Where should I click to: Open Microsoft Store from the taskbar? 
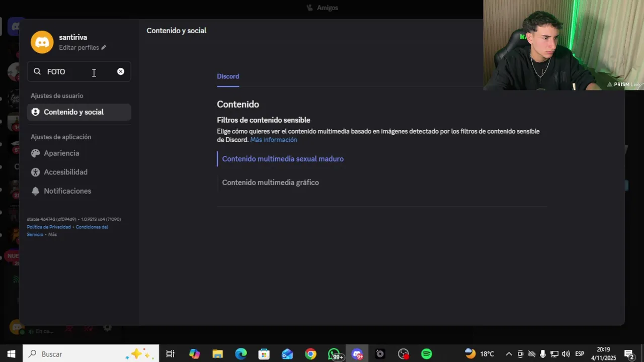point(264,354)
